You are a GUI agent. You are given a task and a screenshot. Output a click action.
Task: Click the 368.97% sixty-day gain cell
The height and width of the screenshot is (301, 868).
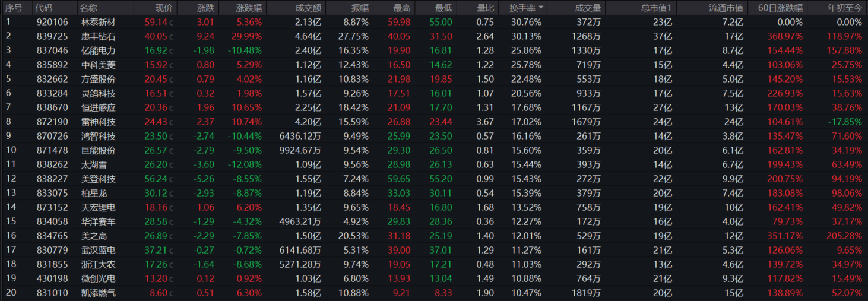[784, 36]
